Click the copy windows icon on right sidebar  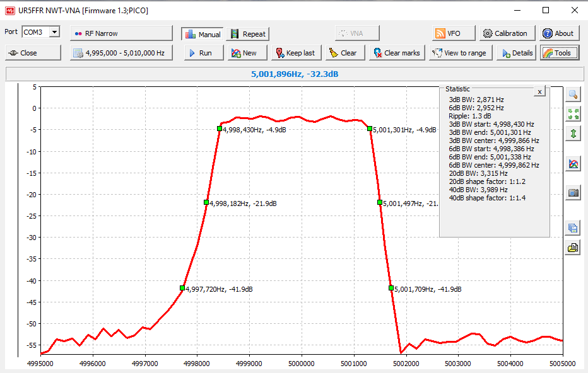573,228
